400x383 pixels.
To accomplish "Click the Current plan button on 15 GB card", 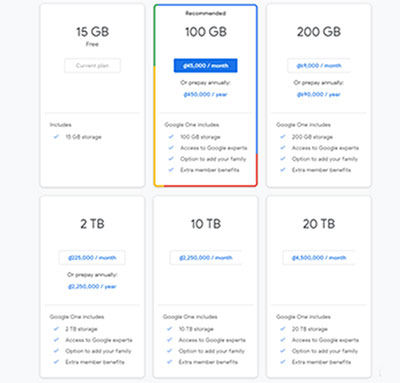I will coord(92,66).
